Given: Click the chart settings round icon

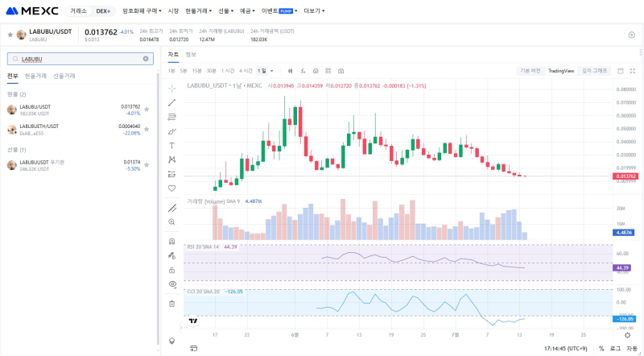Looking at the screenshot, I should coord(316,71).
